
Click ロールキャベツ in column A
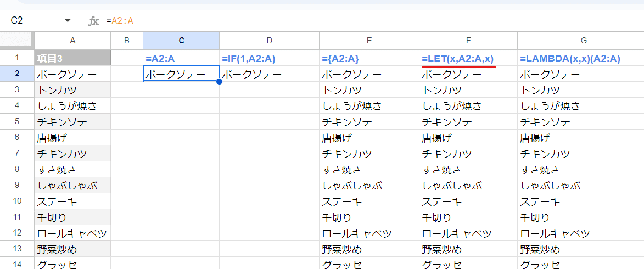(x=72, y=234)
